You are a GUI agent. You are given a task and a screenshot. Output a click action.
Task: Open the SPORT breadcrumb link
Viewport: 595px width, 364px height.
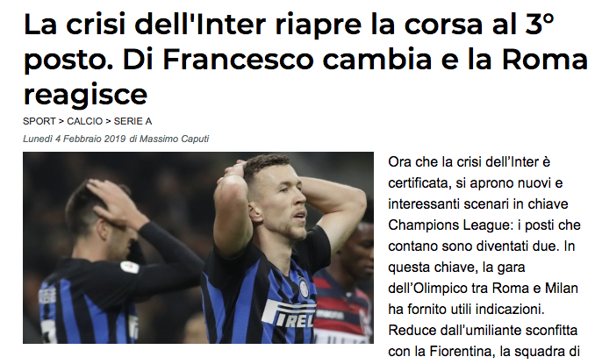tap(39, 121)
